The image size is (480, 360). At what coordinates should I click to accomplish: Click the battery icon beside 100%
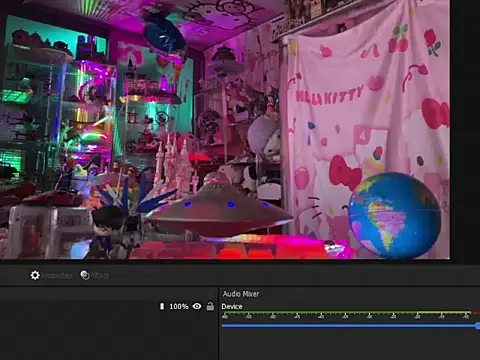(162, 306)
